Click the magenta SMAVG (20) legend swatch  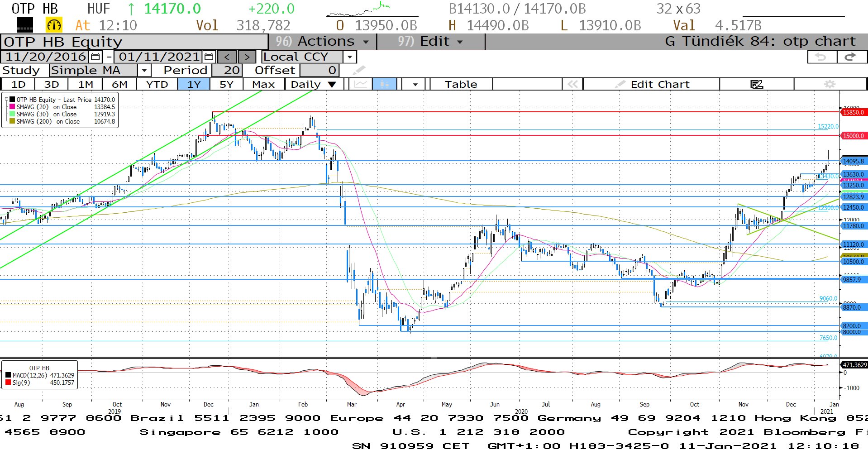coord(12,107)
